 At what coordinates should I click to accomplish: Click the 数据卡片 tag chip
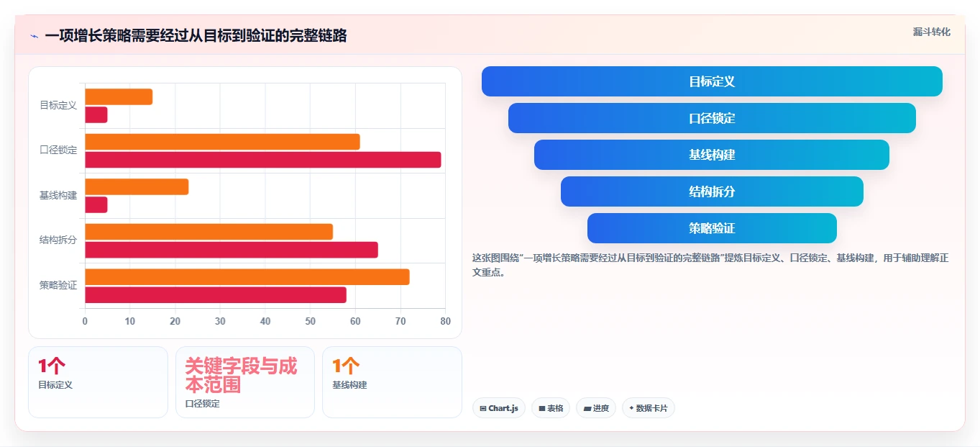tap(649, 408)
